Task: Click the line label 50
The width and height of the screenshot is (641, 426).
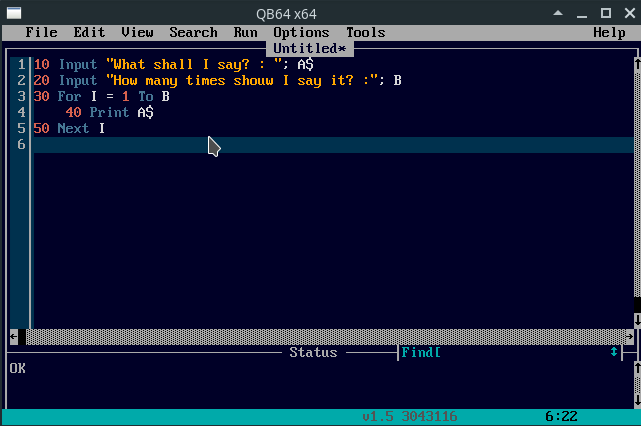Action: pyautogui.click(x=41, y=128)
